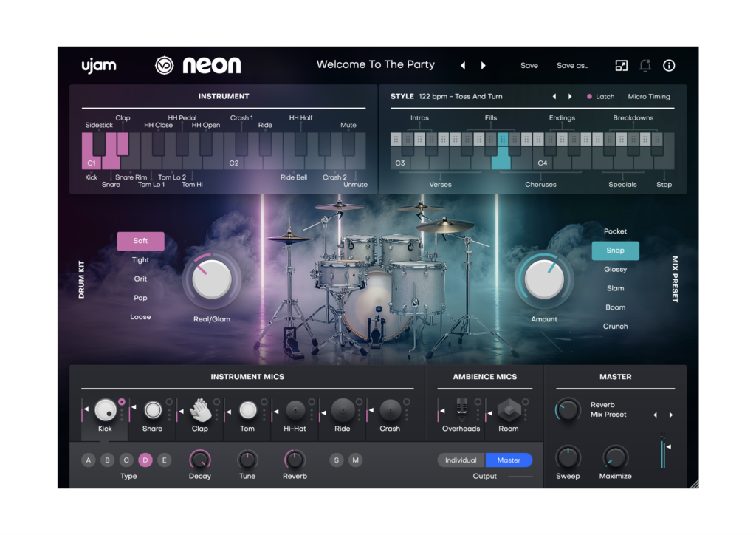Click the Kick channel level slider

pos(84,410)
